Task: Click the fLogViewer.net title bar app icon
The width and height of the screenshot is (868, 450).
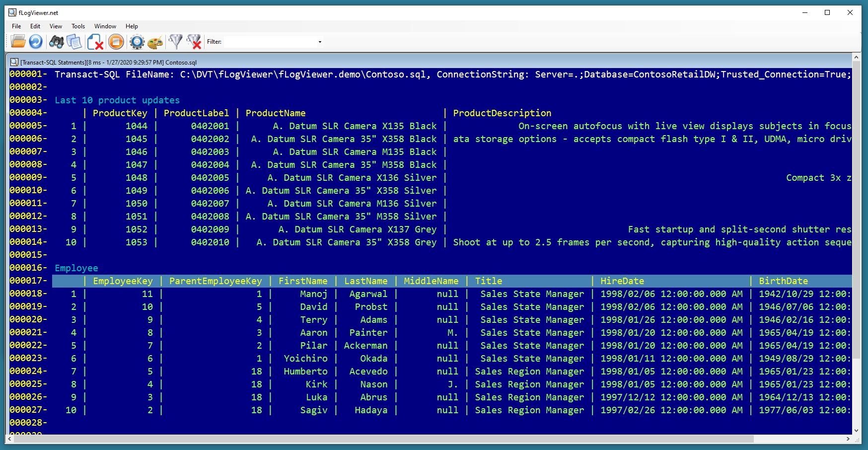Action: [12, 12]
